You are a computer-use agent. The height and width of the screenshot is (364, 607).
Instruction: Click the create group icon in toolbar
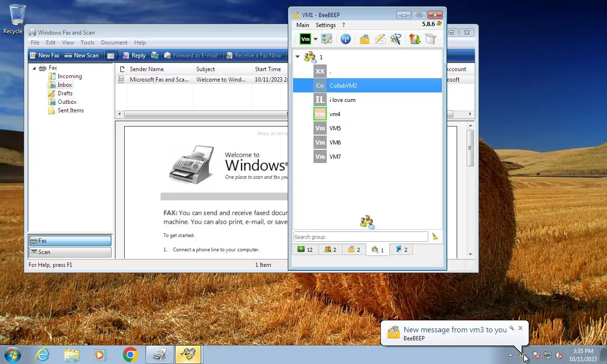tap(396, 39)
